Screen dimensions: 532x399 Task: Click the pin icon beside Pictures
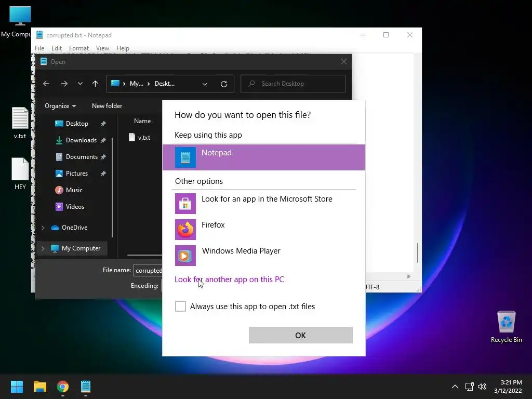coord(103,174)
